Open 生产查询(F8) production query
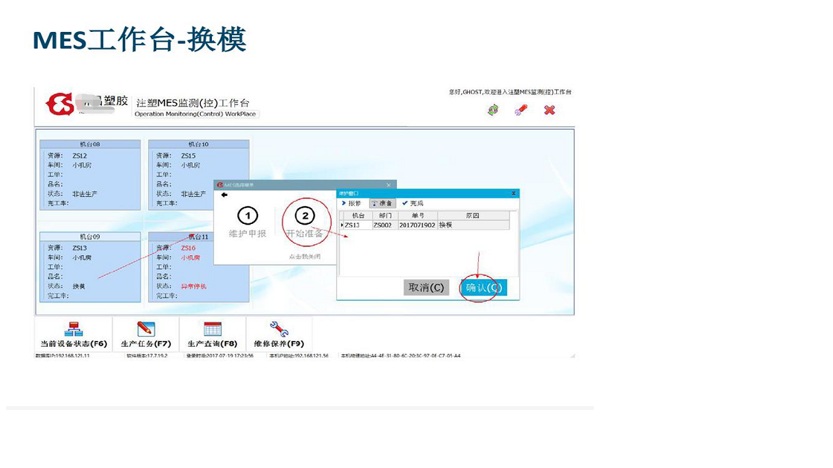The width and height of the screenshot is (833, 468). click(x=213, y=335)
